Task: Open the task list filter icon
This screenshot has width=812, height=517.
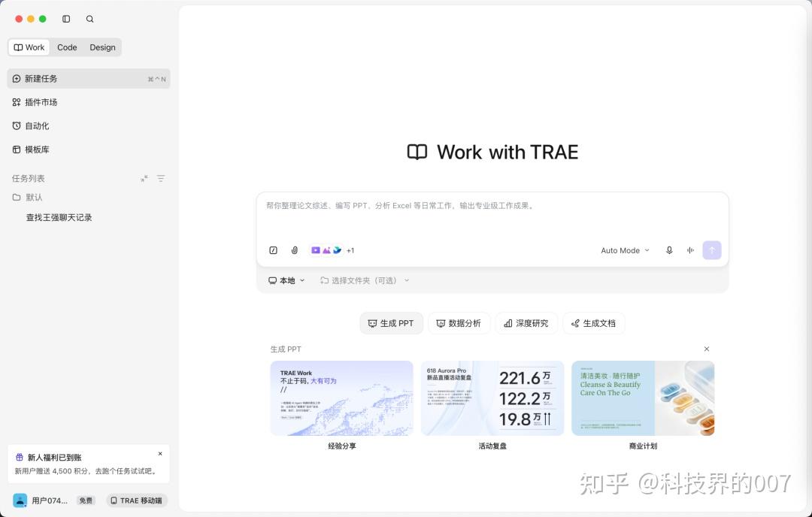Action: [161, 179]
